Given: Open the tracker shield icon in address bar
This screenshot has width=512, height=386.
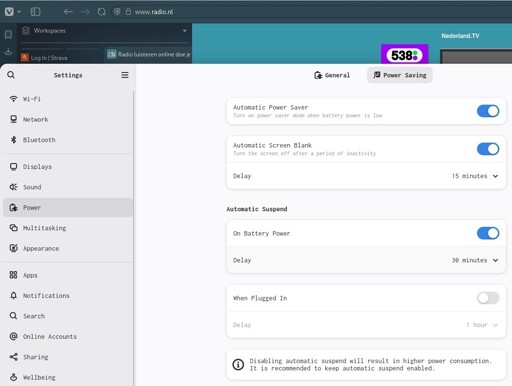Looking at the screenshot, I should coord(117,12).
